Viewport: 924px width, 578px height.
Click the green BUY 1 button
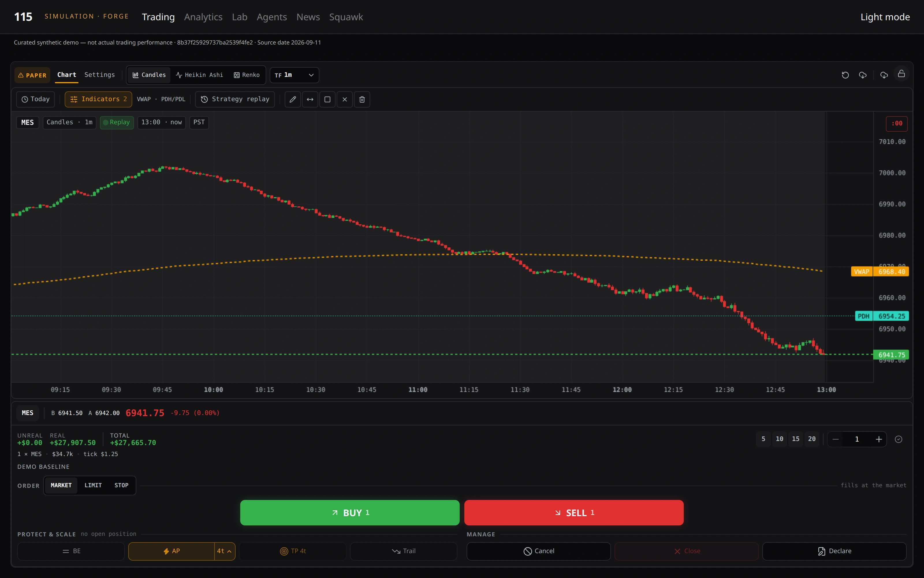click(x=350, y=513)
